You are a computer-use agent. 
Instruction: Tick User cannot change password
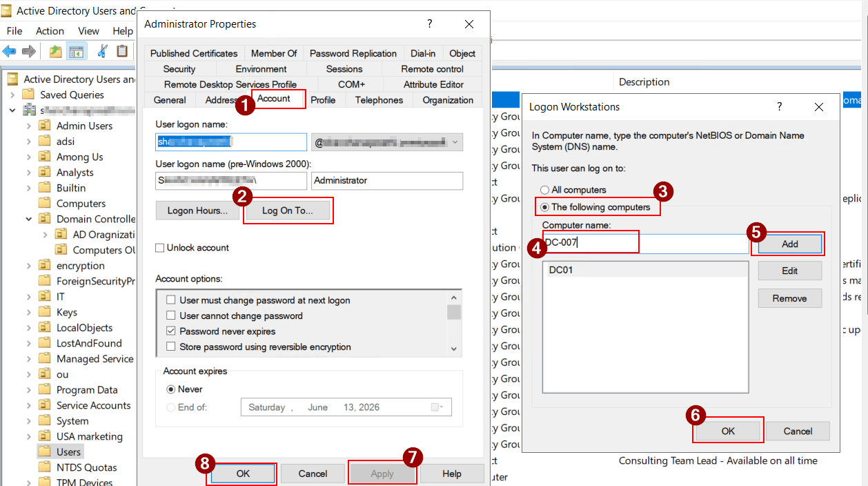tap(171, 316)
